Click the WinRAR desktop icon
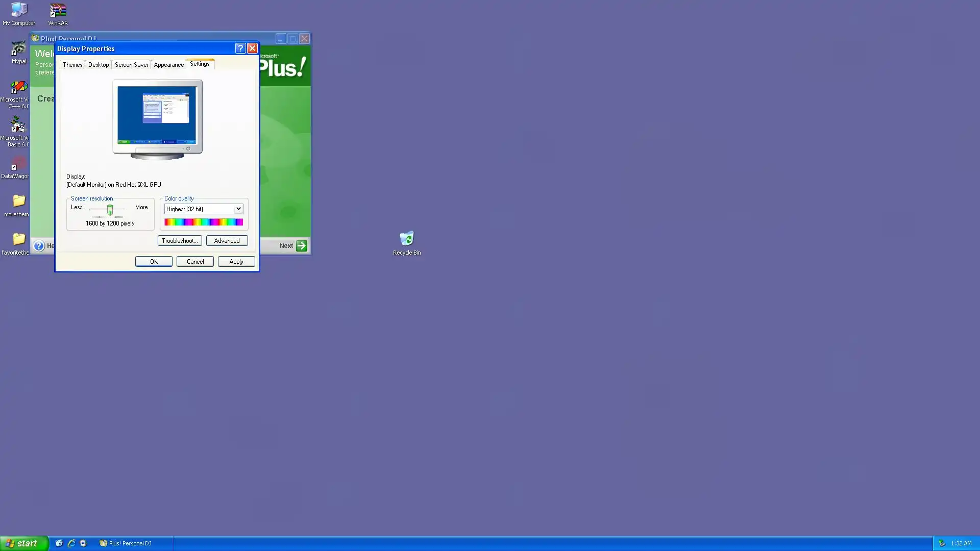980x551 pixels. click(x=58, y=11)
